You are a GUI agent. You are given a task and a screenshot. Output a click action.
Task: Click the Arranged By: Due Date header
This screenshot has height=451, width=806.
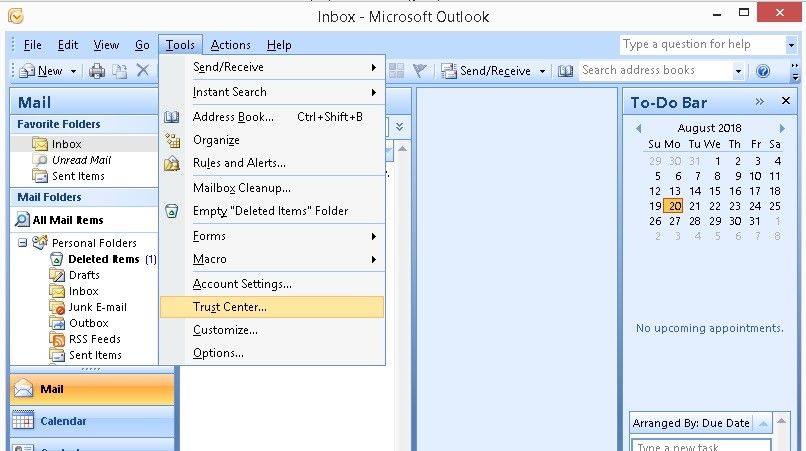pyautogui.click(x=691, y=423)
